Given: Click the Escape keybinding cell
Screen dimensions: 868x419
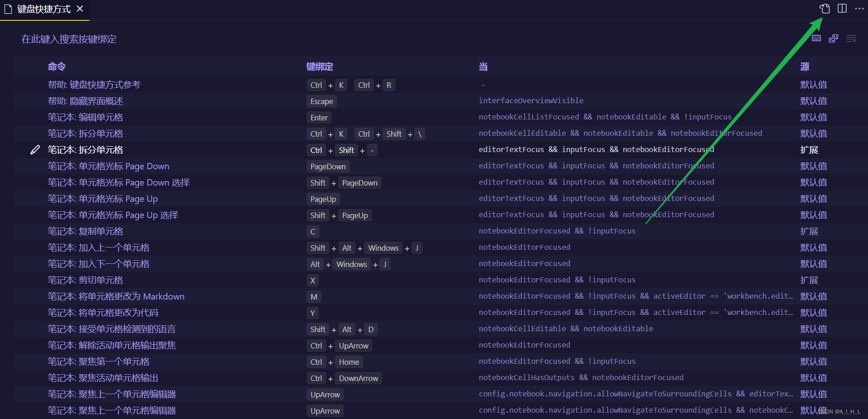Looking at the screenshot, I should coord(322,101).
